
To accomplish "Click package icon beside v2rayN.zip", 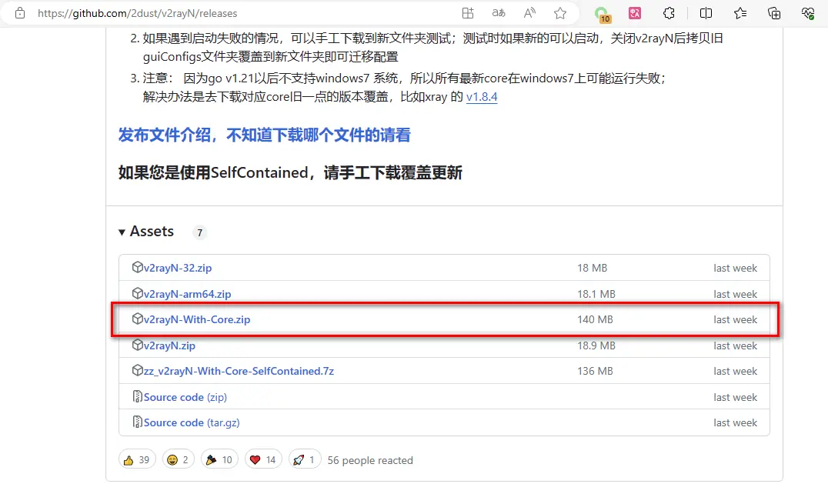I will pyautogui.click(x=137, y=345).
